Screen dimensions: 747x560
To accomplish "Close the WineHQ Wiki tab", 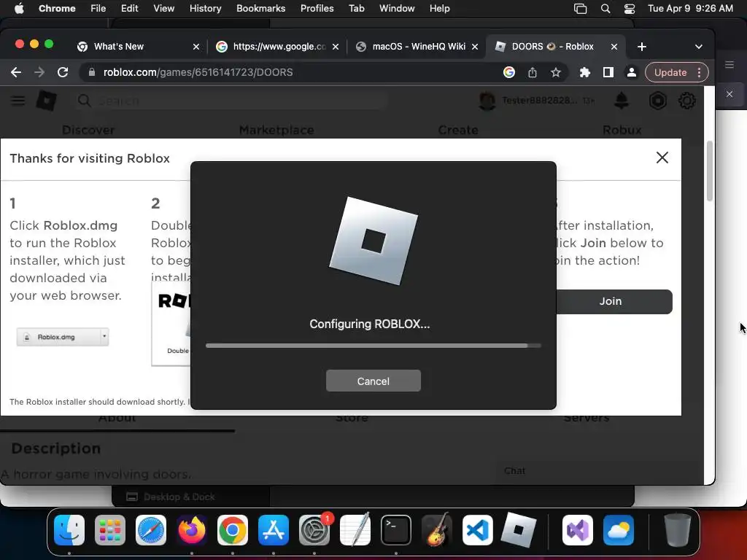I will (474, 47).
